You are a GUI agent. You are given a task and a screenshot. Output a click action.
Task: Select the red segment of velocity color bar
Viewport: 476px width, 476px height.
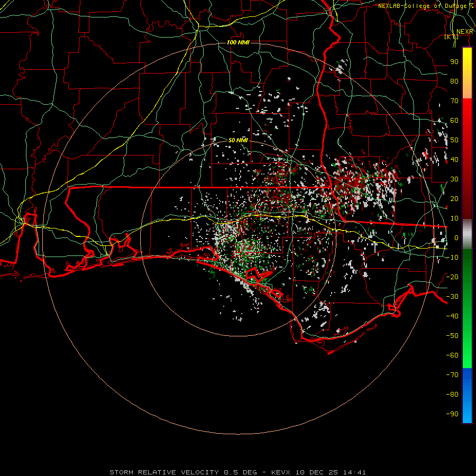click(x=467, y=159)
